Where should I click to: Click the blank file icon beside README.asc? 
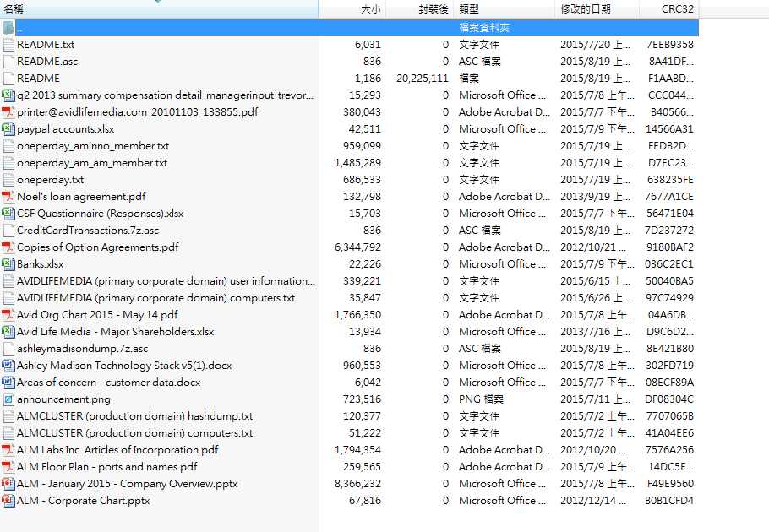pos(8,62)
